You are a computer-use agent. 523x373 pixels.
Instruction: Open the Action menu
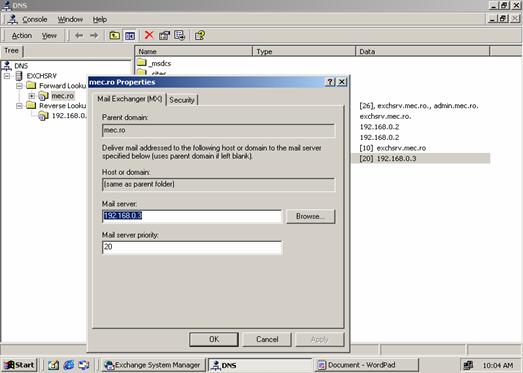tap(22, 36)
